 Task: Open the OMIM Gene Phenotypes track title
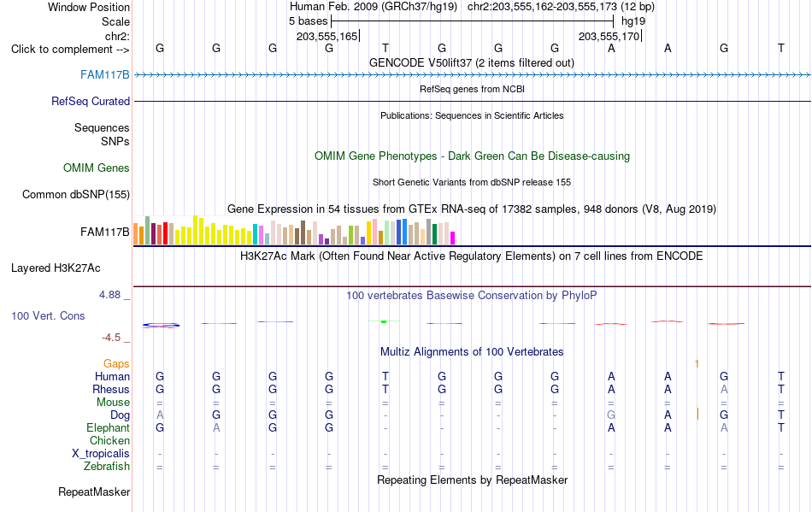coord(472,156)
